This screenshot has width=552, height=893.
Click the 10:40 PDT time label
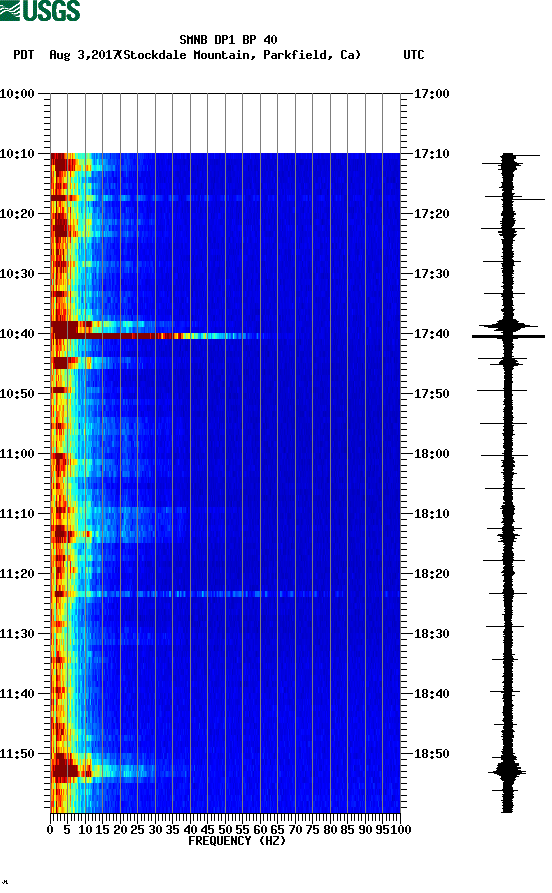[17, 334]
